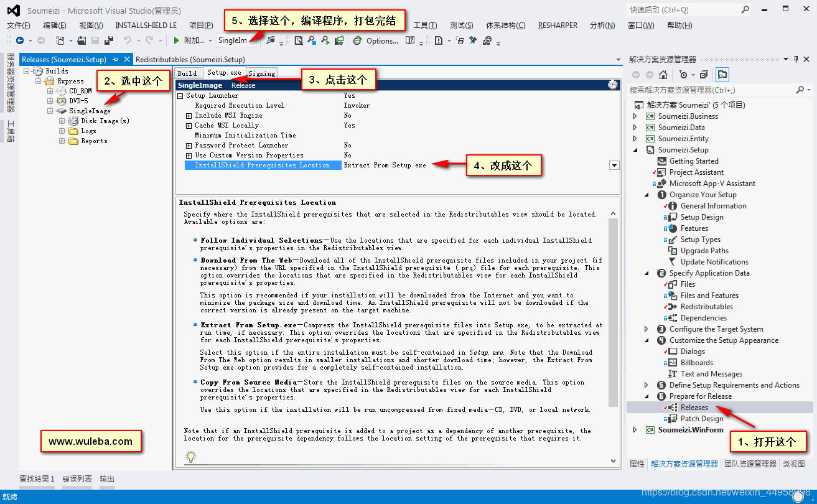Expand the CD_ROM release node

(50, 91)
